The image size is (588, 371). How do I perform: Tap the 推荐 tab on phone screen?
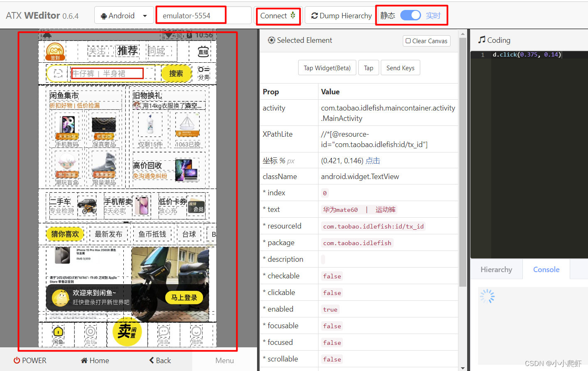[127, 51]
